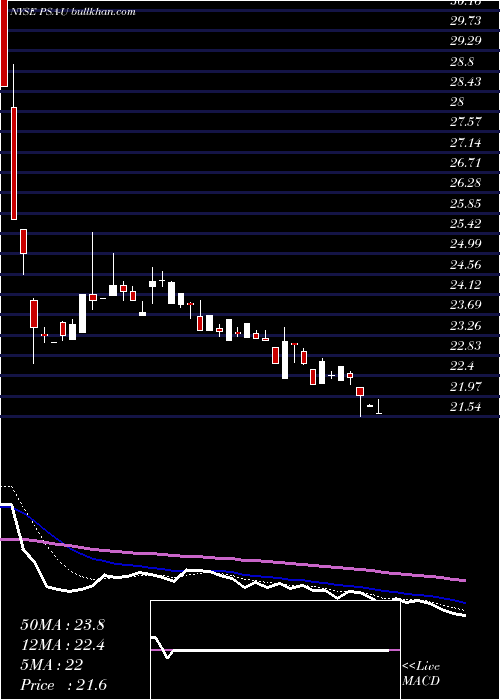Select the 24.56 price axis label

tap(466, 265)
